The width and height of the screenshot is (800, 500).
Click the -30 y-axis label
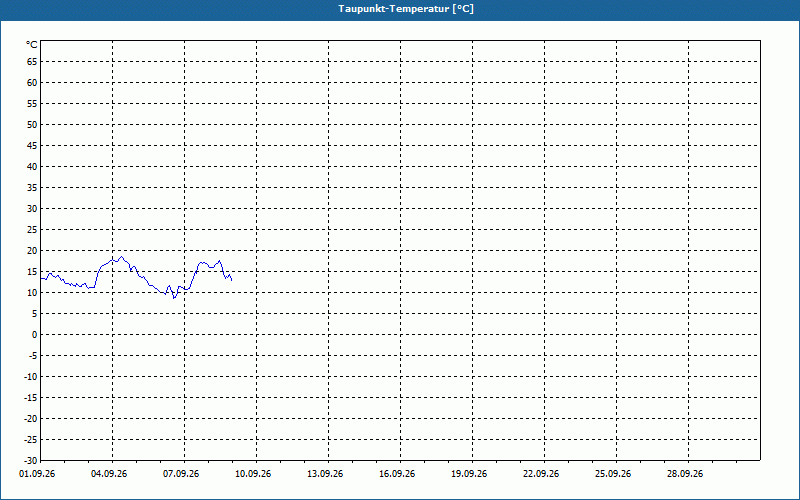click(31, 461)
